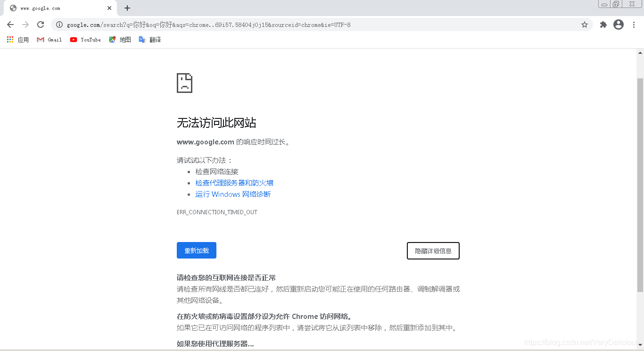This screenshot has width=644, height=351.
Task: Select the www.google.com tab
Action: tap(60, 8)
